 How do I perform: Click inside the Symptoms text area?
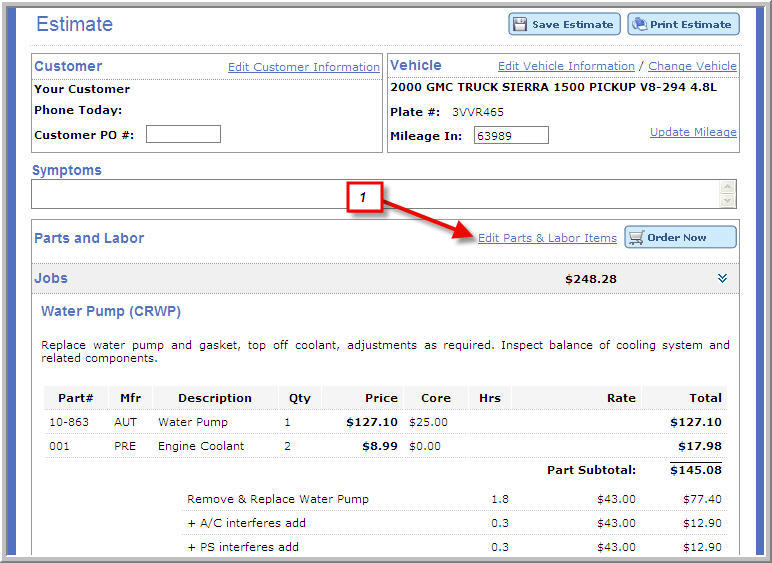point(375,194)
